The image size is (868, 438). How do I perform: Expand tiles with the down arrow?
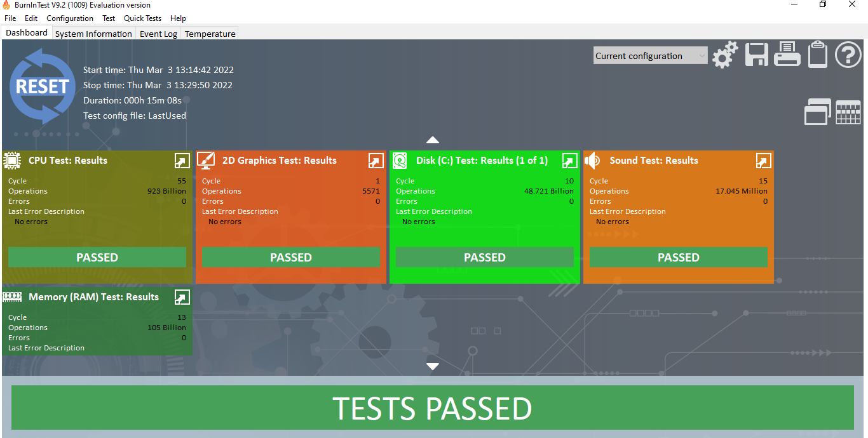[x=433, y=366]
